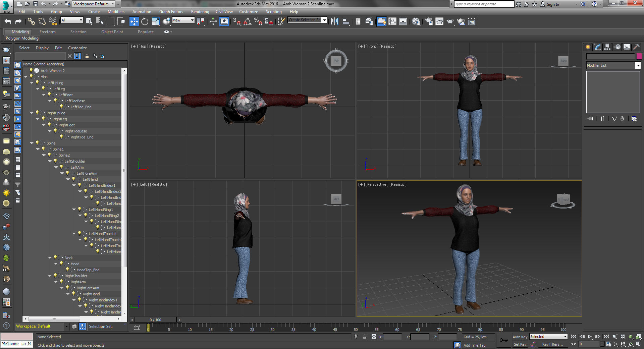Click the Polygon Modeling panel label

click(22, 38)
